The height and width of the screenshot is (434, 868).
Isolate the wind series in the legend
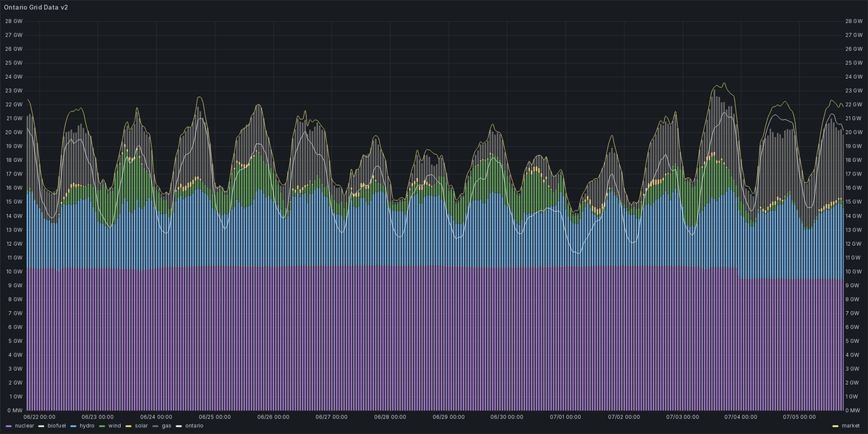click(114, 426)
